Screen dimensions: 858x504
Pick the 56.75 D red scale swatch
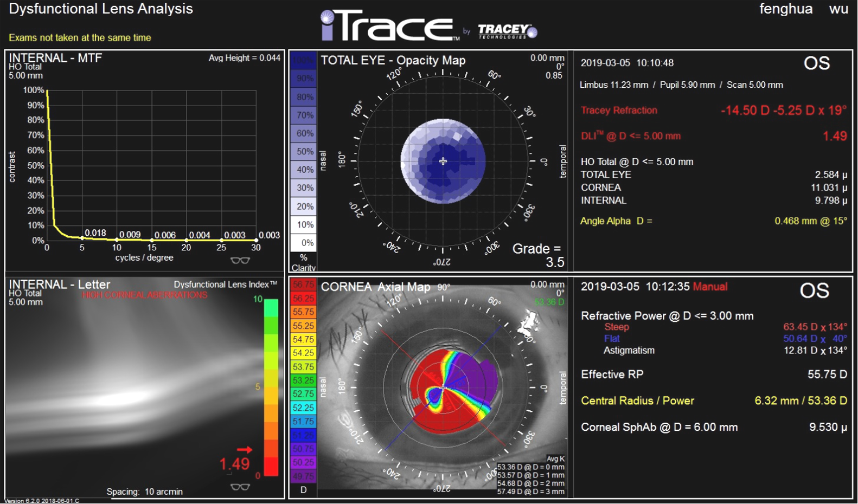(x=304, y=285)
